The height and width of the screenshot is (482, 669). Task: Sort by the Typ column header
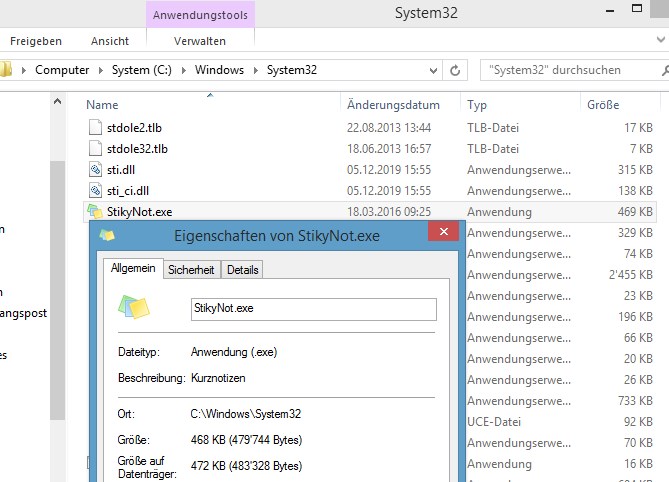click(477, 105)
